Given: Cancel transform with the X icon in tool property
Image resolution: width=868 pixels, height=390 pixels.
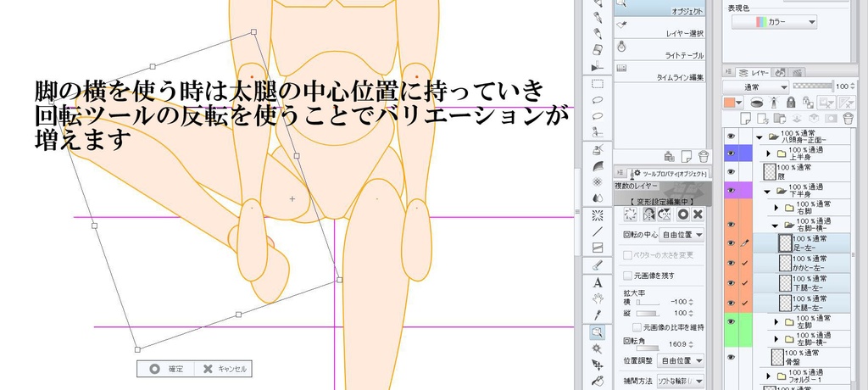Looking at the screenshot, I should 698,214.
